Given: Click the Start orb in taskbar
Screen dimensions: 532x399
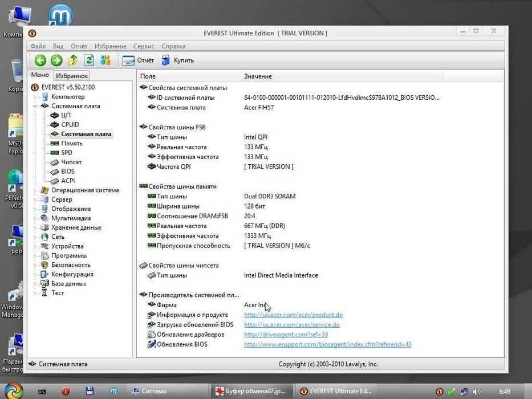Looking at the screenshot, I should (x=13, y=390).
